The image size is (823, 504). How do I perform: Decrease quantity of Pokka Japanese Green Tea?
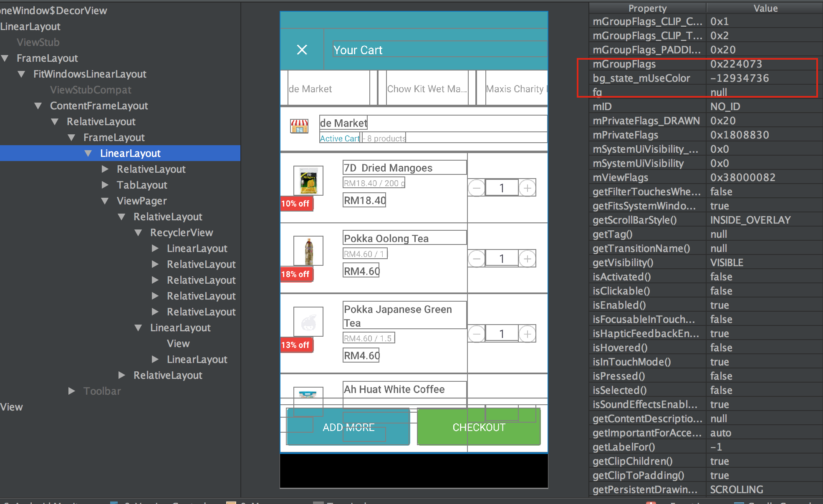[476, 334]
